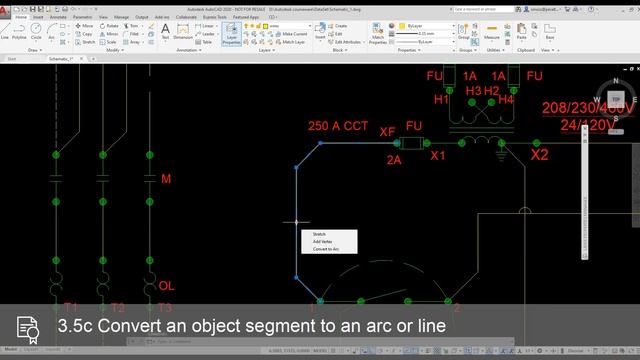Expand the Annotation panel flyout
640x360 pixels.
(189, 50)
